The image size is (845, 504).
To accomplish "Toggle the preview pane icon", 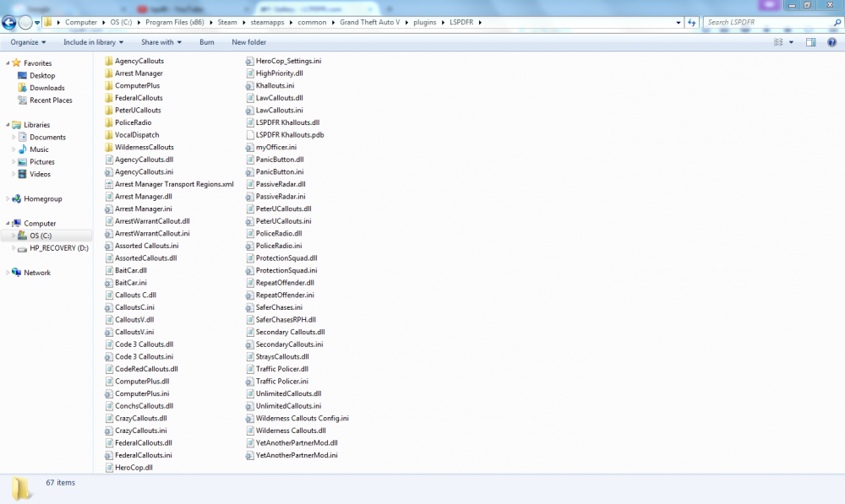I will tap(810, 42).
